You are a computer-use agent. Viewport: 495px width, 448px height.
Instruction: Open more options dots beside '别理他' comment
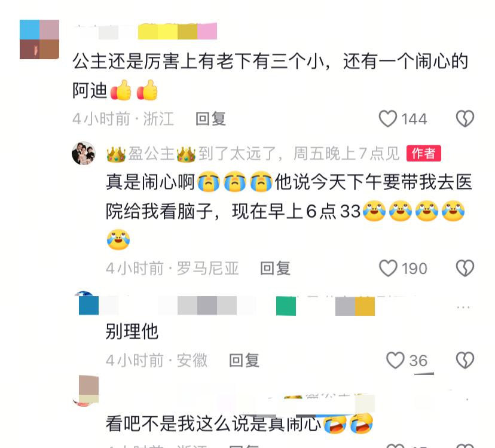(463, 307)
